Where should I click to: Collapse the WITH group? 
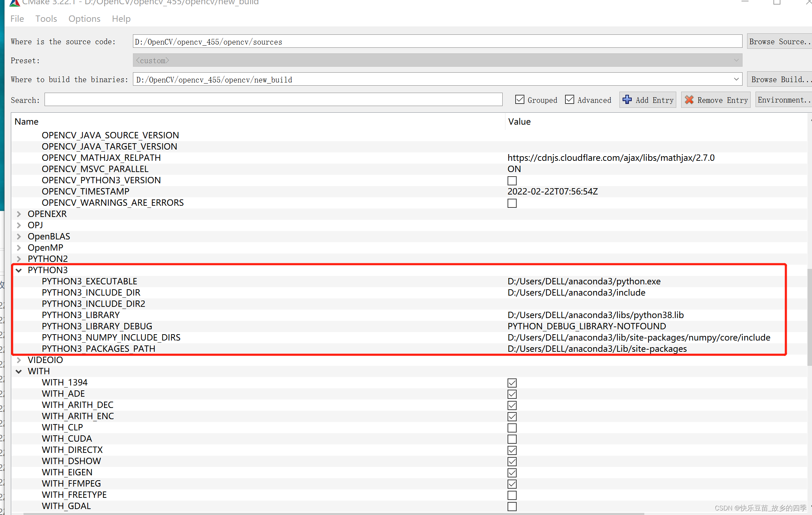tap(19, 371)
